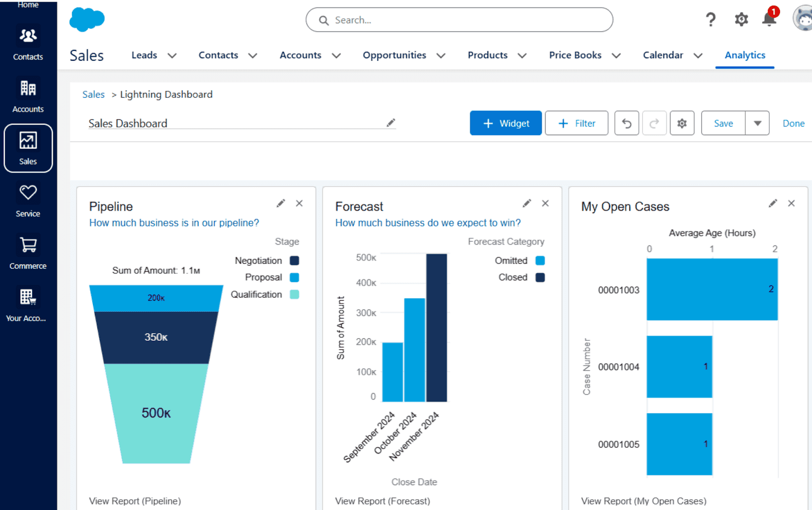The height and width of the screenshot is (510, 812).
Task: Redo the last dashboard change
Action: tap(654, 123)
